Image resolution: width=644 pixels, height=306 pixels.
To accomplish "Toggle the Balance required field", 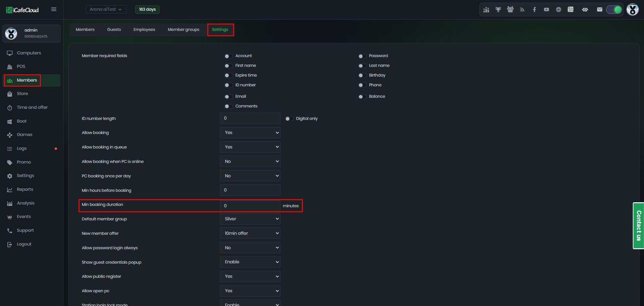I will 362,97.
